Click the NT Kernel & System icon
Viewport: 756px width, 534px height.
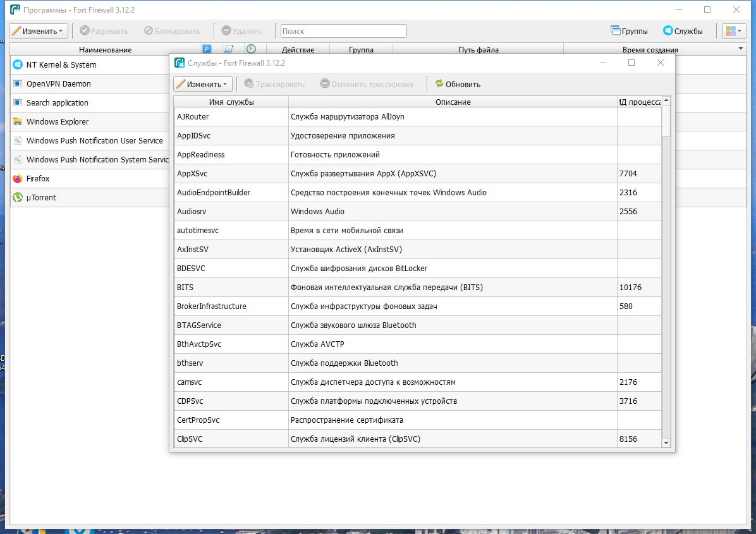point(18,64)
